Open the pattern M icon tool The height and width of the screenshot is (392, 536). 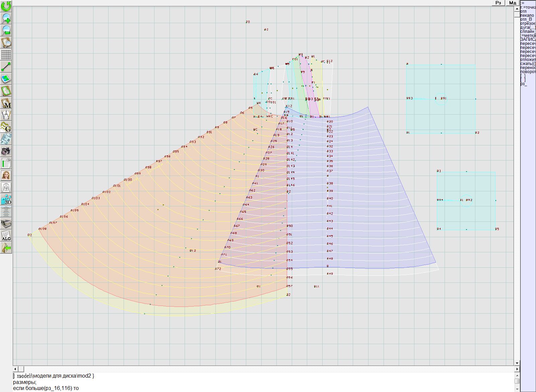tap(6, 103)
